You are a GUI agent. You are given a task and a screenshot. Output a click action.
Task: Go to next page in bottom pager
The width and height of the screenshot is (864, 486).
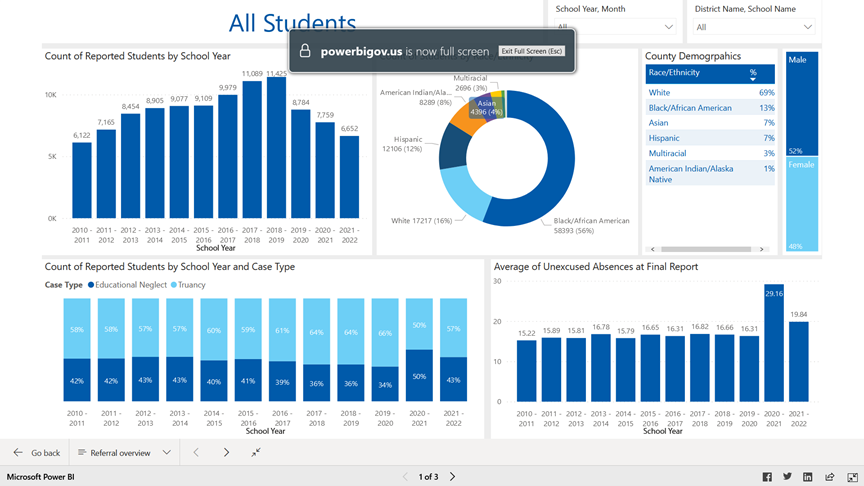pos(453,477)
